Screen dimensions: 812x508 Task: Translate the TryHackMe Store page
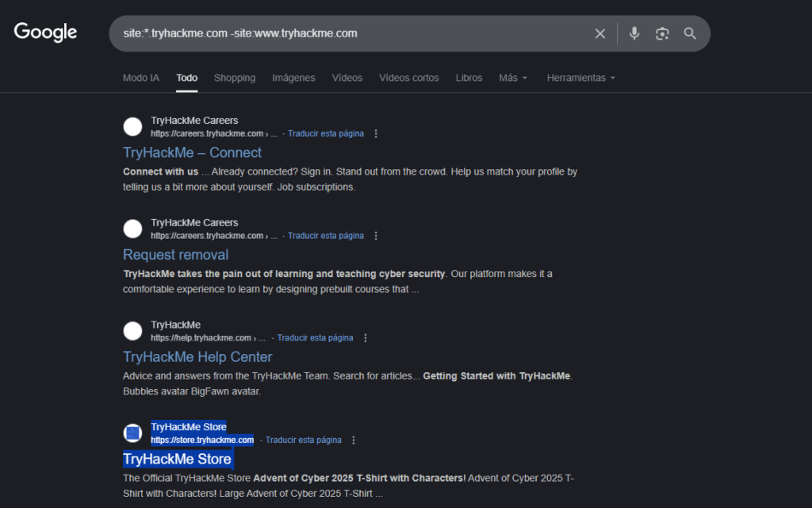304,440
